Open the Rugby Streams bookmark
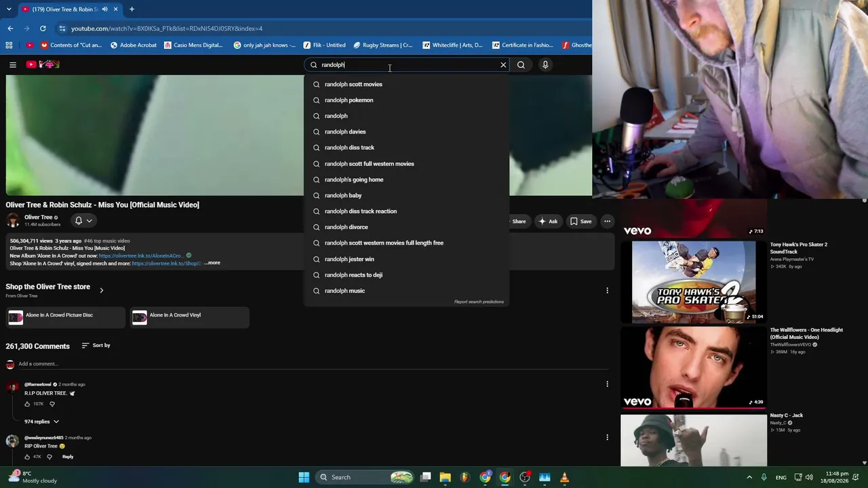 pos(382,45)
